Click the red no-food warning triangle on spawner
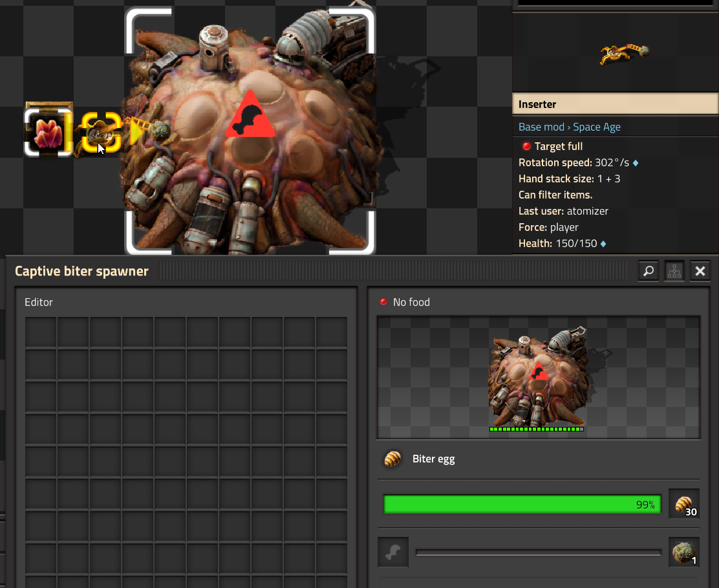Screen dimensions: 719x588 250,114
